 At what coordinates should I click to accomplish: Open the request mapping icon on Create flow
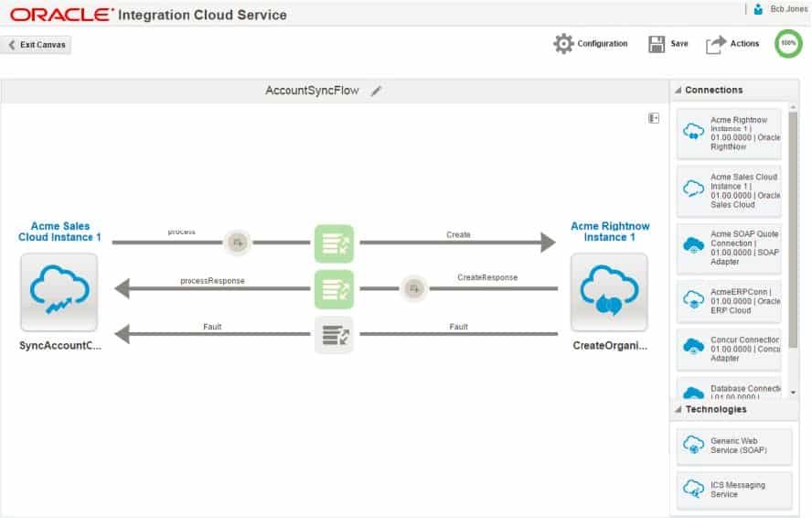(334, 243)
